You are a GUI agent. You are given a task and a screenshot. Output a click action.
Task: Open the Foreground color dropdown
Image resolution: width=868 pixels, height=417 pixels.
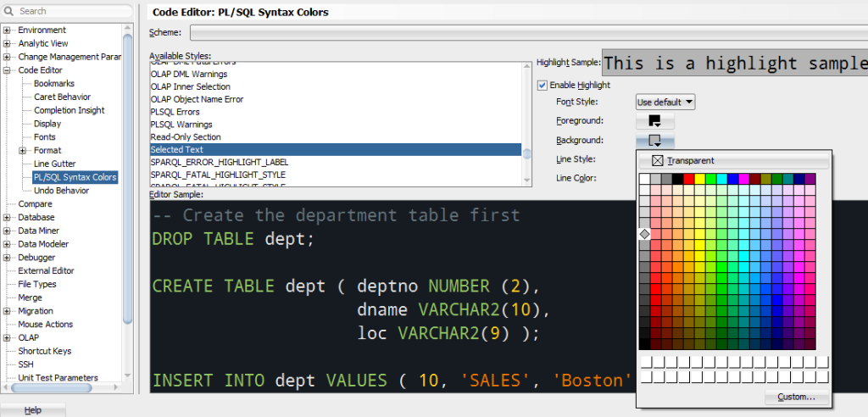click(x=655, y=120)
